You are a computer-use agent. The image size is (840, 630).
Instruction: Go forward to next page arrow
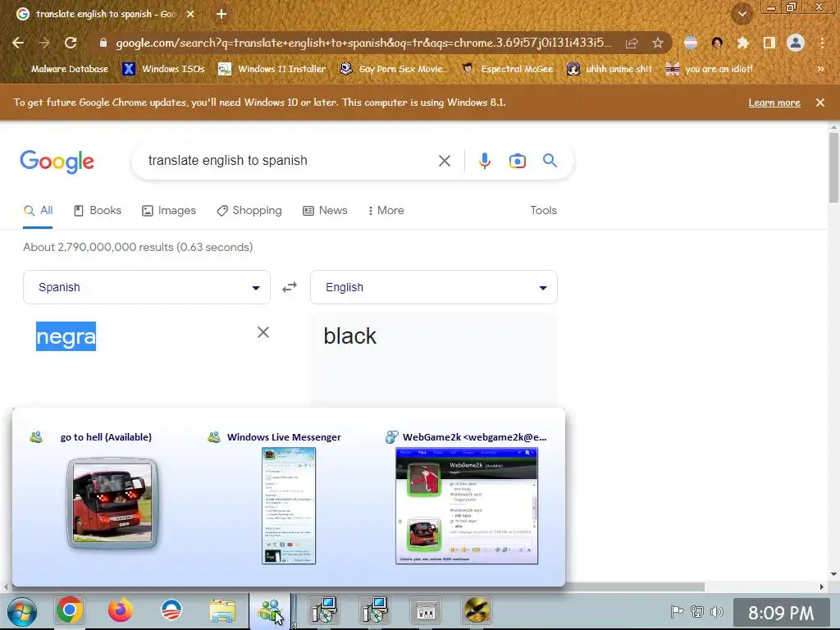(44, 43)
